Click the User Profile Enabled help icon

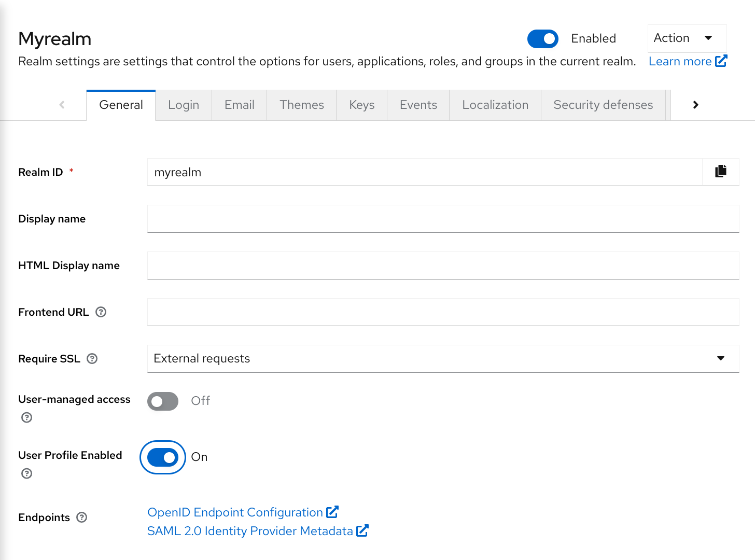(26, 473)
